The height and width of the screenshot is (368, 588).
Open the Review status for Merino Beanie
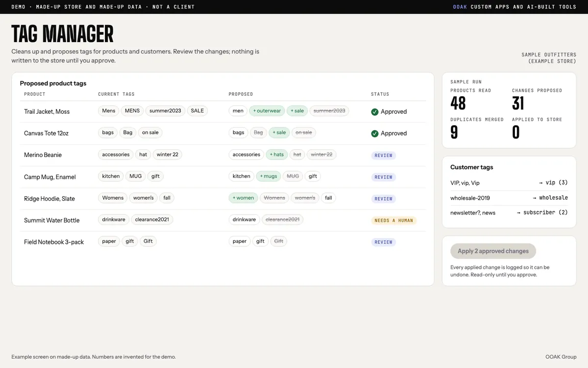[x=383, y=156]
